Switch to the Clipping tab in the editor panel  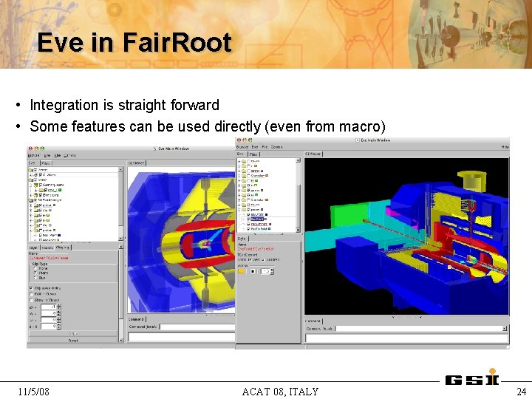point(63,248)
